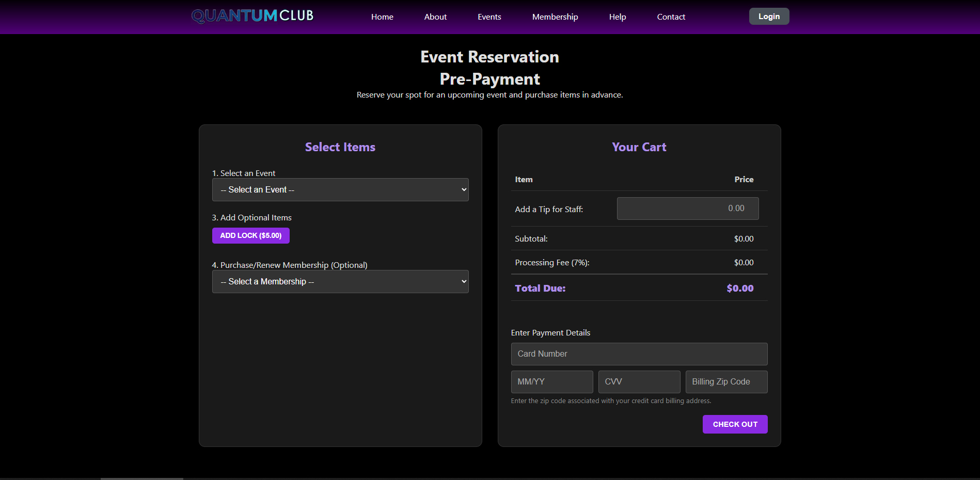Click the Login button

tap(769, 16)
